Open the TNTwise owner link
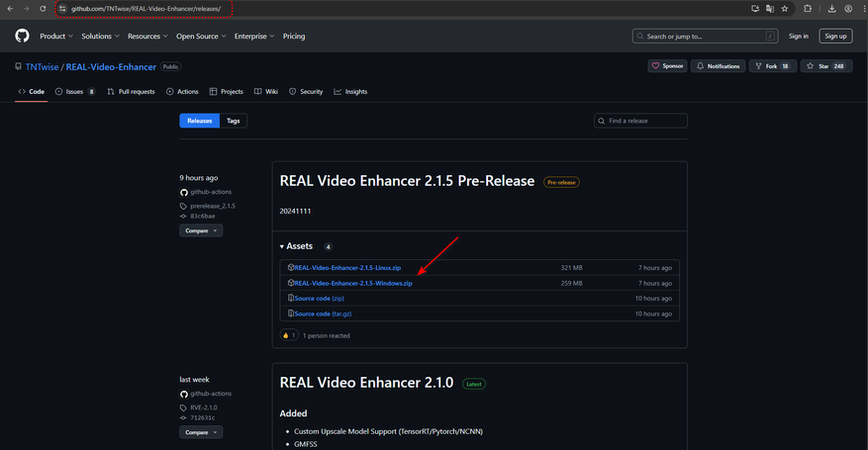This screenshot has height=450, width=868. tap(43, 67)
